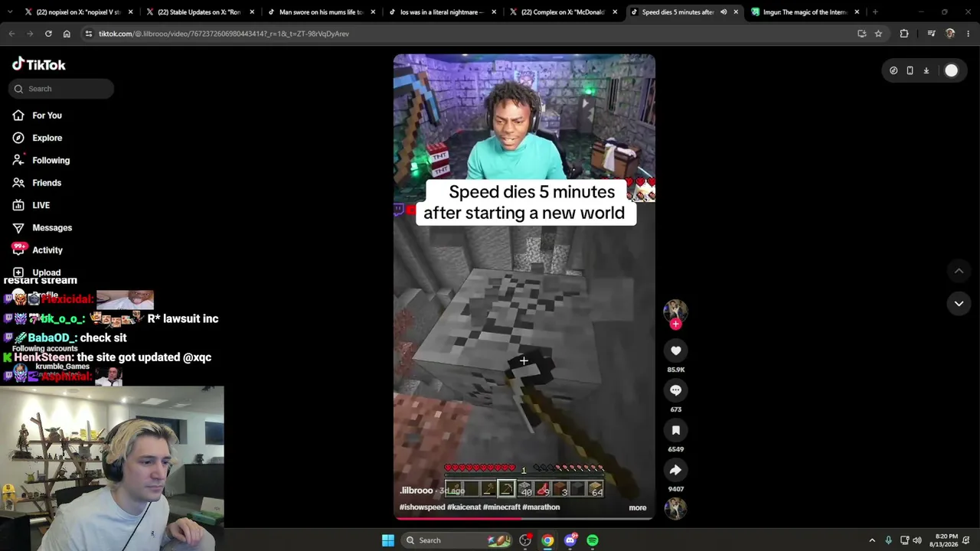Like the Speed Minecraft video with heart icon
Viewport: 980px width, 551px height.
pyautogui.click(x=675, y=350)
